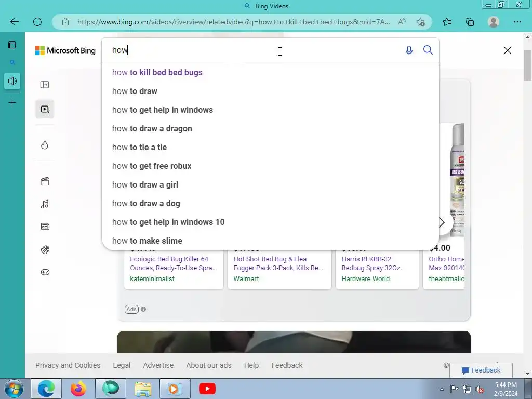Image resolution: width=532 pixels, height=399 pixels.
Task: Show next ads with carousel arrow
Action: click(442, 222)
